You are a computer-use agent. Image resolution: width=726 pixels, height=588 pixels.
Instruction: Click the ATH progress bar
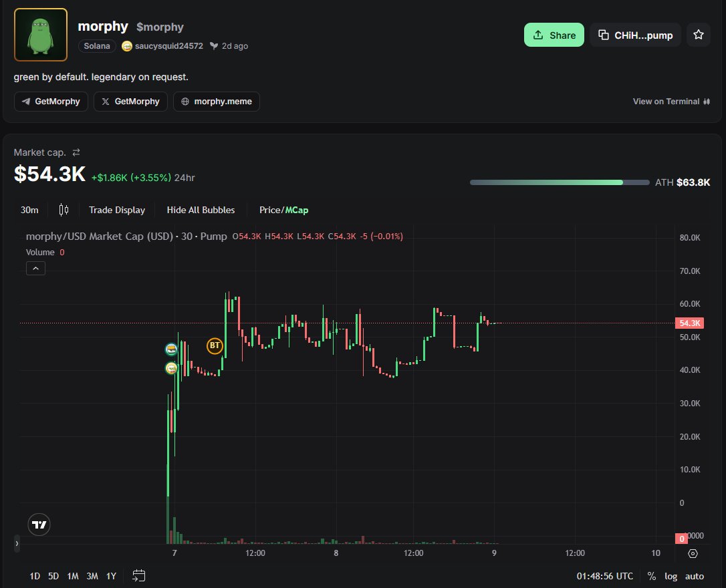560,182
